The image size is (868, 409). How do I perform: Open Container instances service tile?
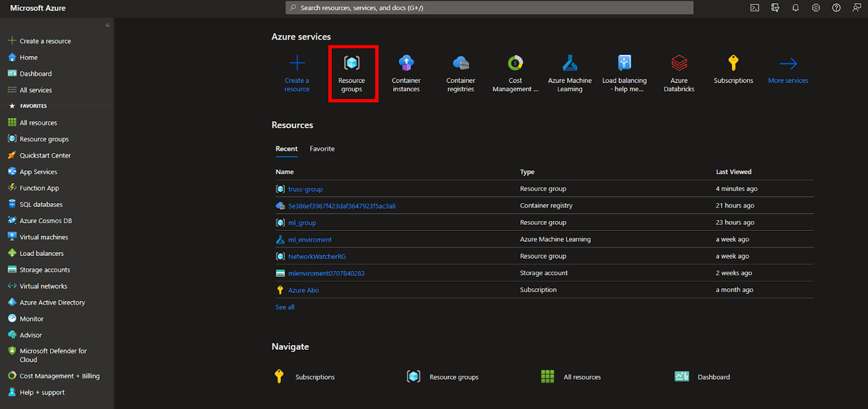[x=406, y=73]
